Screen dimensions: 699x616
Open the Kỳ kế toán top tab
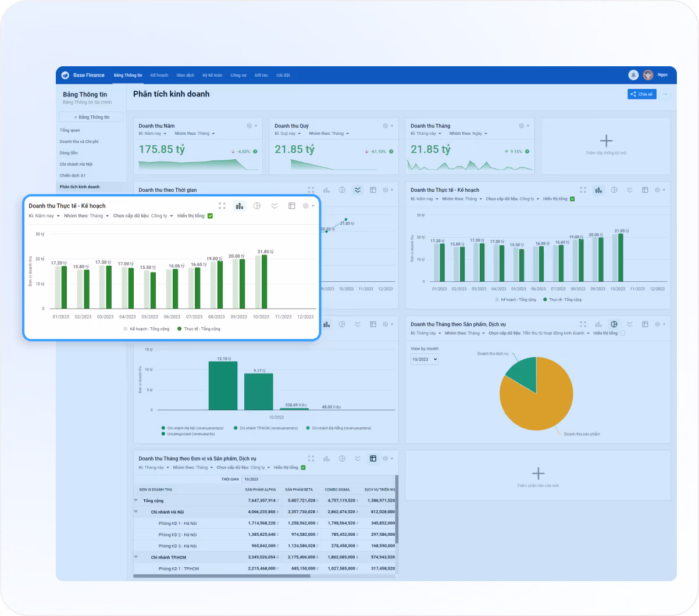click(x=212, y=75)
